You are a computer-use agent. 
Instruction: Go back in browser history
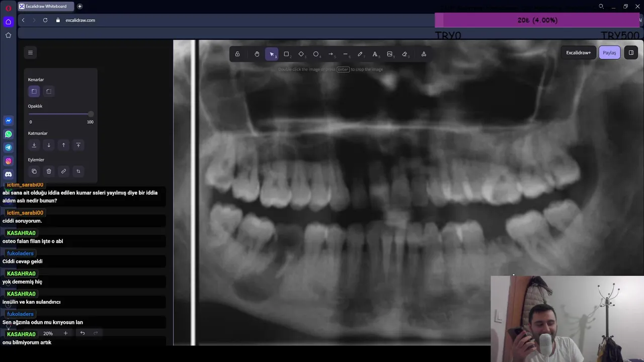tap(23, 20)
